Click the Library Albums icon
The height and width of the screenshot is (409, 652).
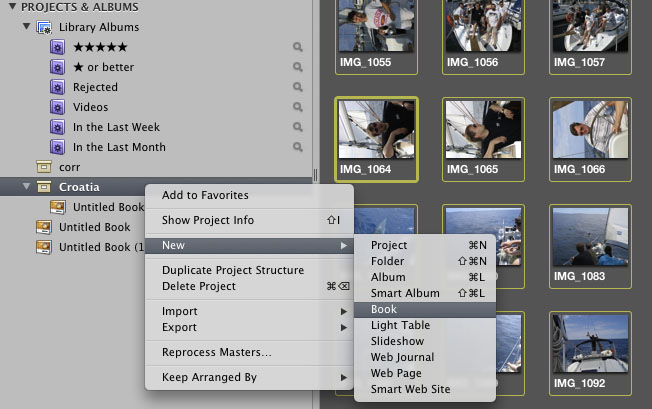coord(44,27)
